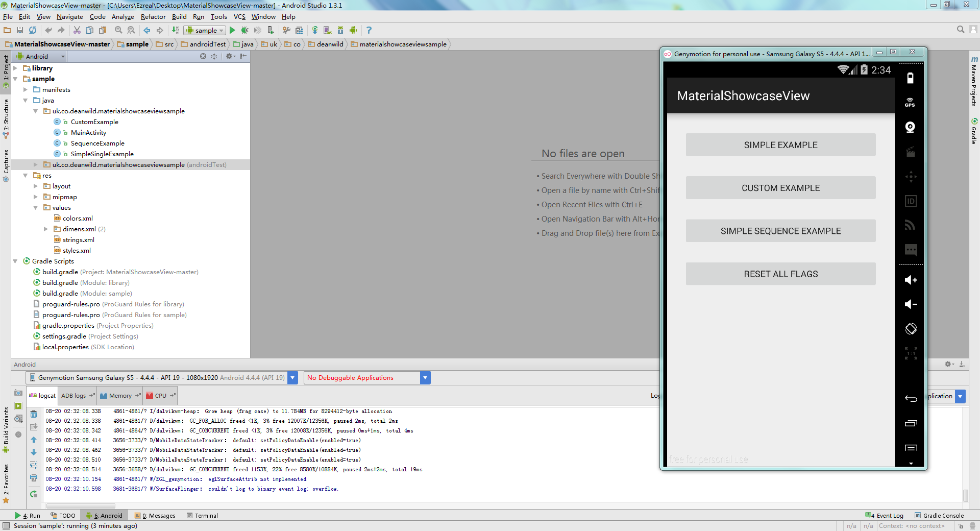Viewport: 980px width, 531px height.
Task: Toggle the Structure side panel
Action: pyautogui.click(x=6, y=119)
